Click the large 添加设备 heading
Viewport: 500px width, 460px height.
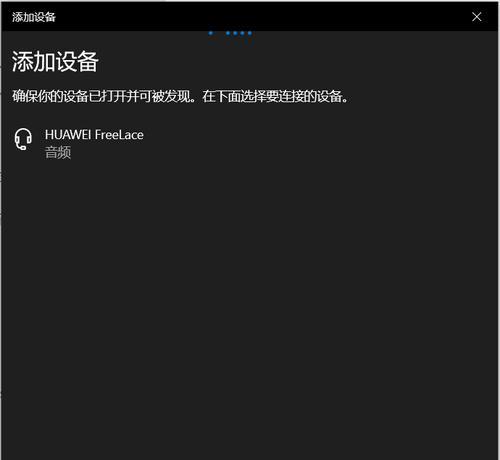55,62
